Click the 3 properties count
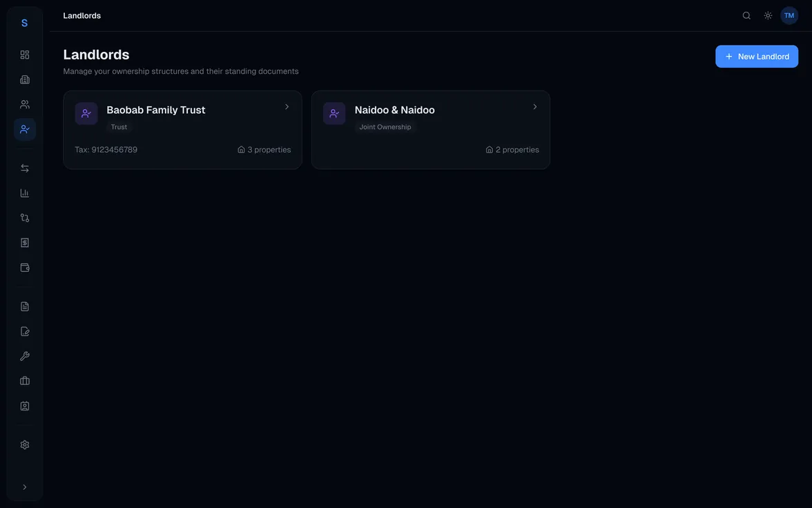Screen dimensions: 812x508 coord(264,150)
